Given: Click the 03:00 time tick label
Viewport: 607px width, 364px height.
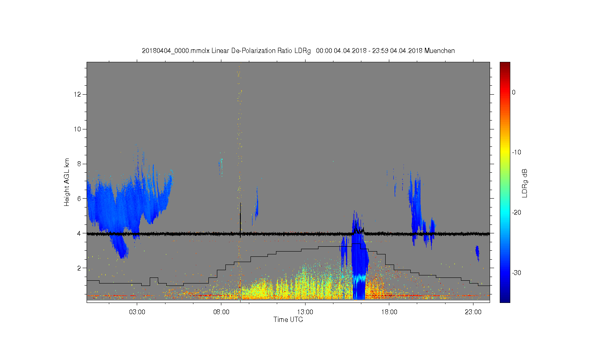Looking at the screenshot, I should pyautogui.click(x=137, y=312).
